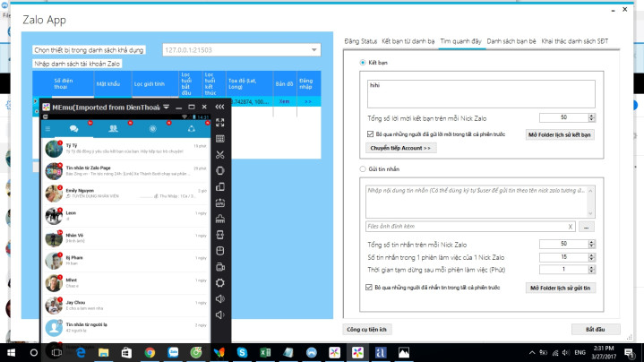Open the Tý Tý chat in Zalo
The height and width of the screenshot is (362, 644).
click(x=125, y=149)
